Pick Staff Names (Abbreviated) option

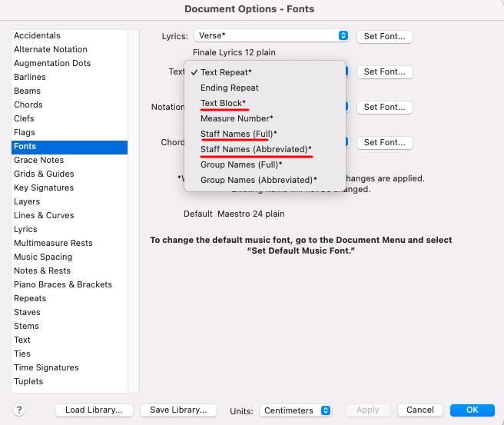point(256,149)
